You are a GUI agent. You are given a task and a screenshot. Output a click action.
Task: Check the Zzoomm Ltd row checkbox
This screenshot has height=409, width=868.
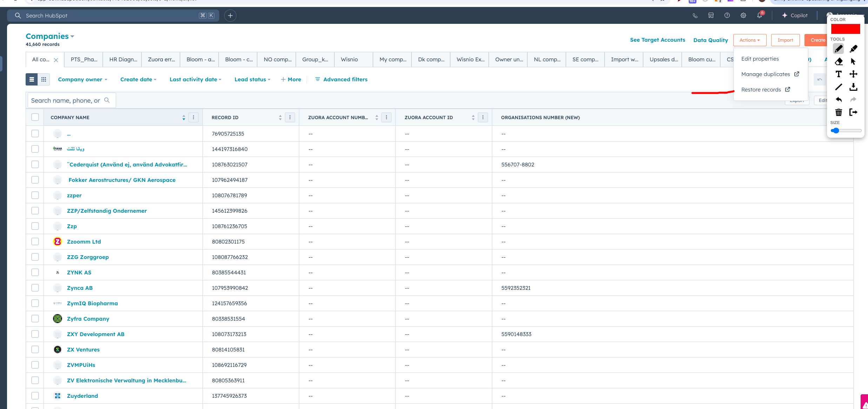pyautogui.click(x=35, y=241)
